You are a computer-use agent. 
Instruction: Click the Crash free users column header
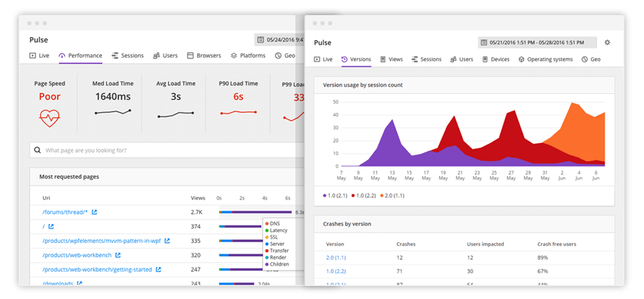click(x=557, y=244)
